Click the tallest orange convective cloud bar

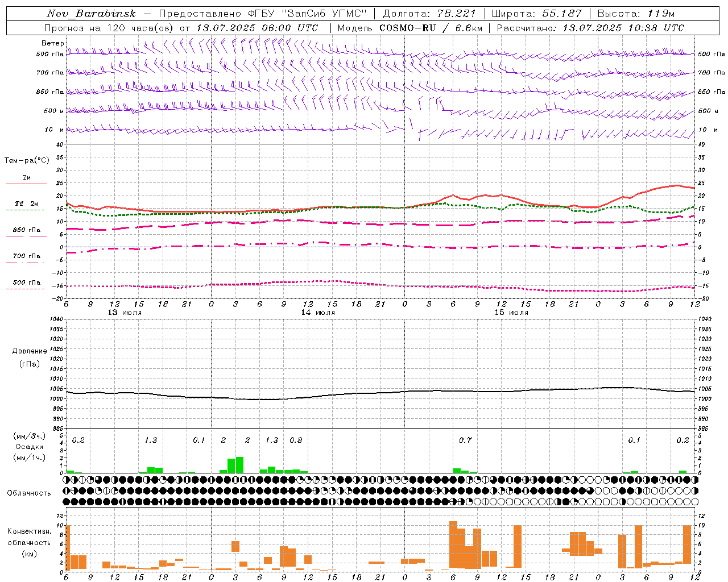[453, 544]
